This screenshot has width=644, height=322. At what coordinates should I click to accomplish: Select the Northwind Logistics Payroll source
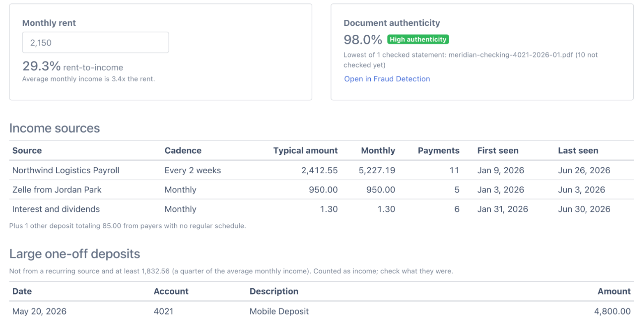click(x=66, y=170)
